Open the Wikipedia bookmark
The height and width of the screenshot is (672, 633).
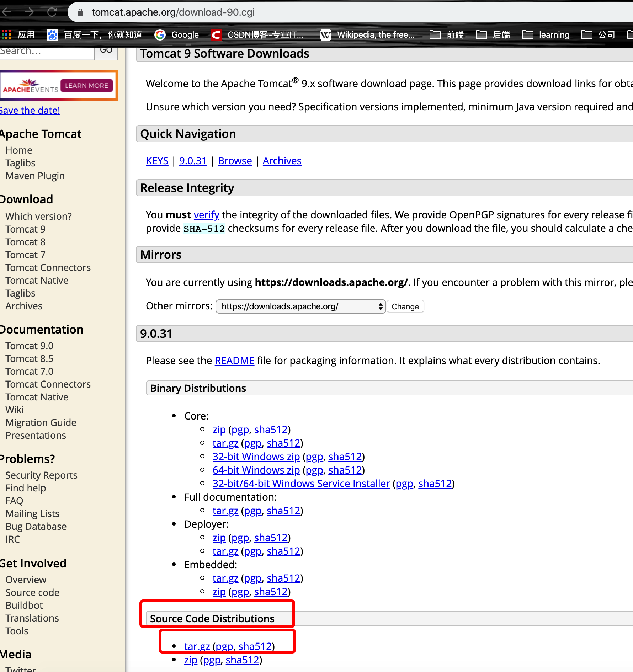pos(367,34)
